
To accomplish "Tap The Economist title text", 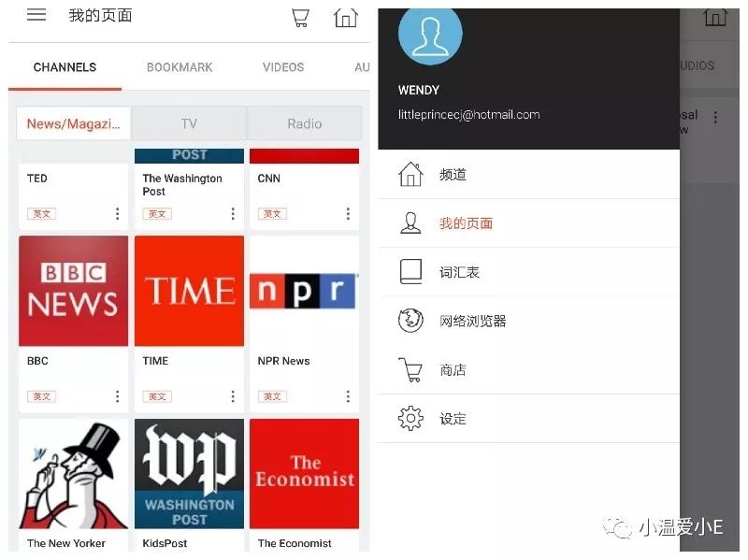I will pos(295,543).
